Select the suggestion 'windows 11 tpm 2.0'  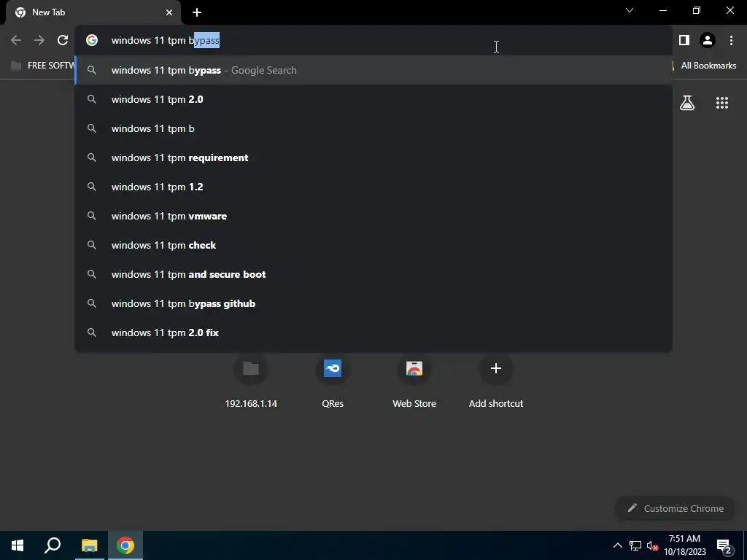[x=373, y=99]
